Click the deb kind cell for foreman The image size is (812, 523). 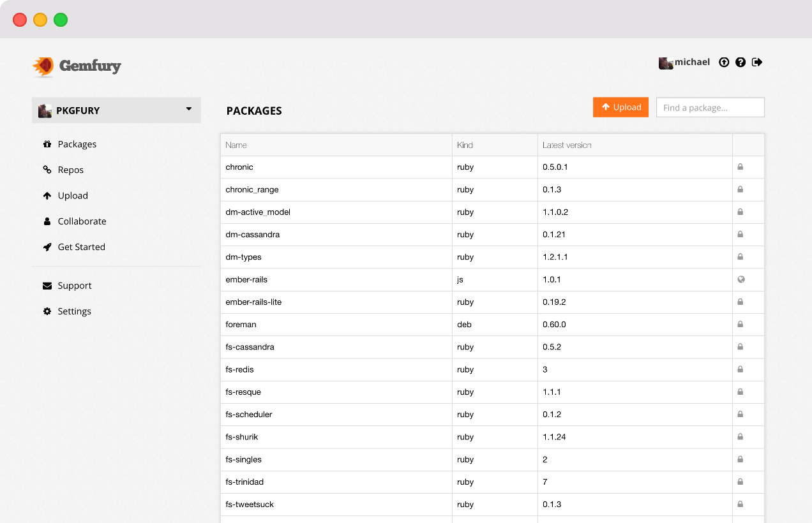[x=495, y=325]
